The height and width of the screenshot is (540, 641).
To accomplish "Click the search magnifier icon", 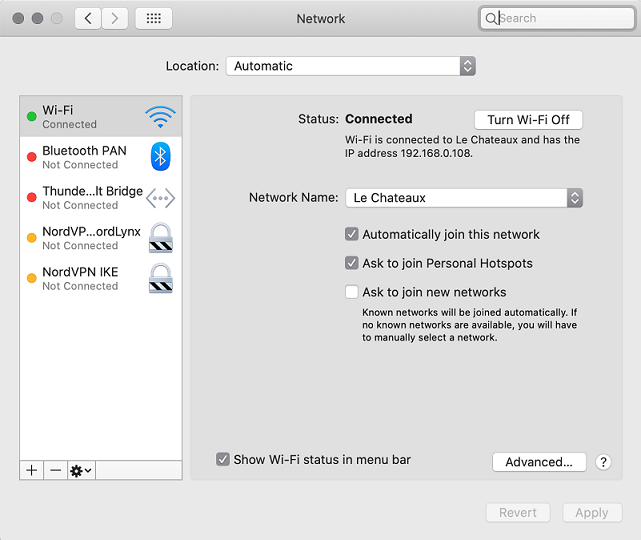I will click(x=491, y=18).
